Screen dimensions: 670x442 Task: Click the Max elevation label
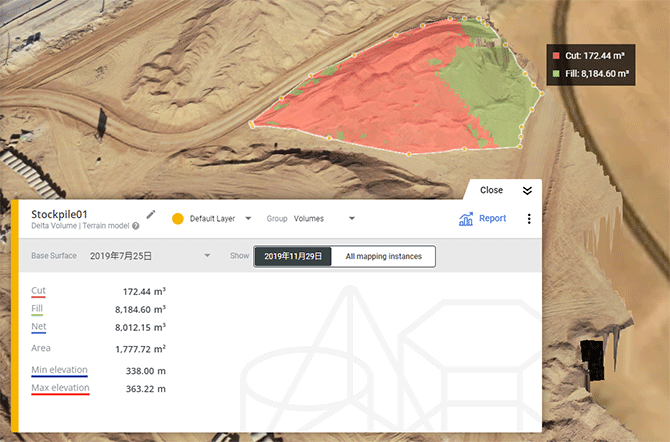60,387
